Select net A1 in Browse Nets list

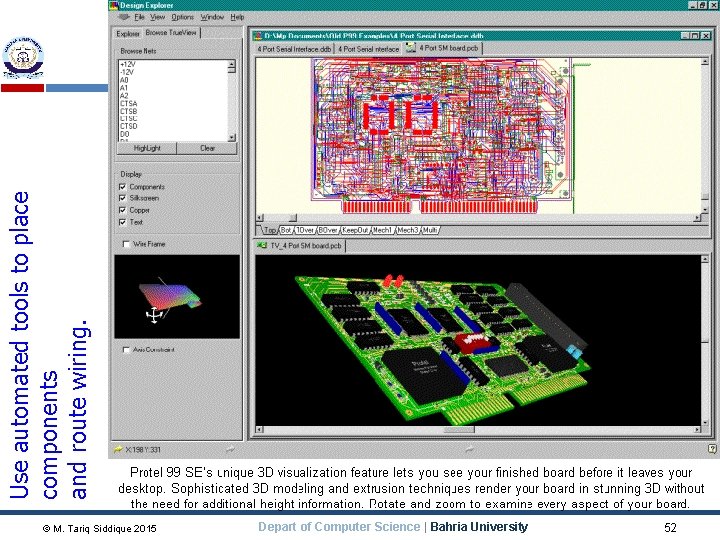click(x=124, y=88)
